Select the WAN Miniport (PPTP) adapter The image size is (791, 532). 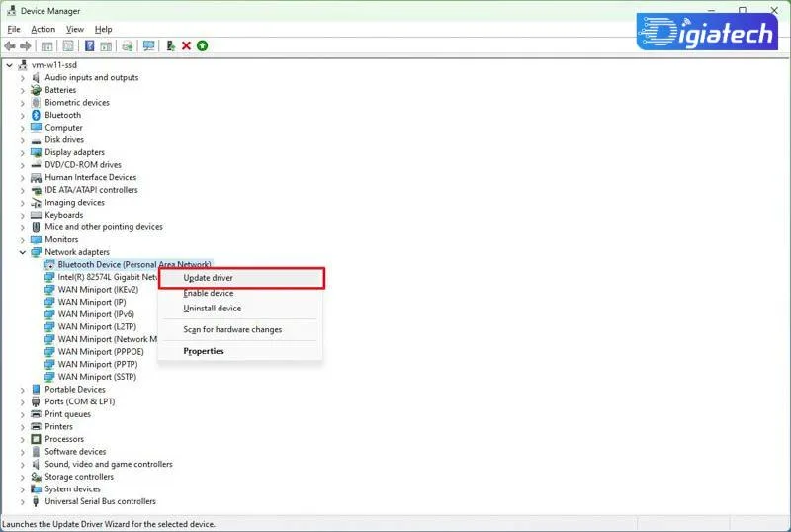[x=98, y=365]
